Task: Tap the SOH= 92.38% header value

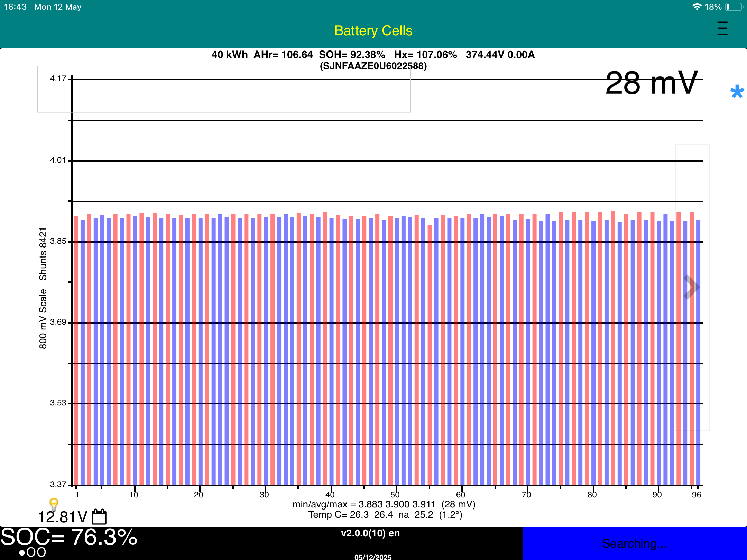Action: (x=352, y=55)
